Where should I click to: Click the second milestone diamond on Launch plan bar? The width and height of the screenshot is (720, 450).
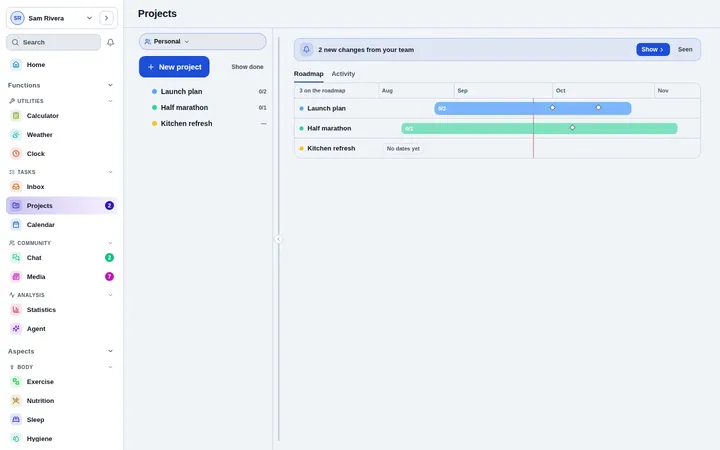tap(598, 107)
